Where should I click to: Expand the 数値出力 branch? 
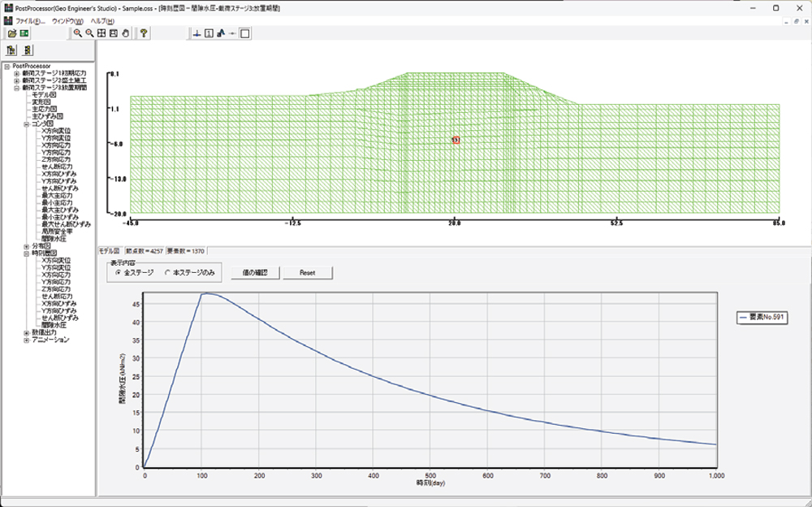pyautogui.click(x=27, y=333)
